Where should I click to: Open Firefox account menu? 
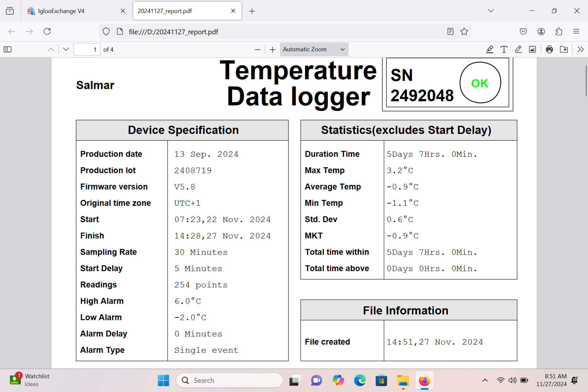click(541, 31)
